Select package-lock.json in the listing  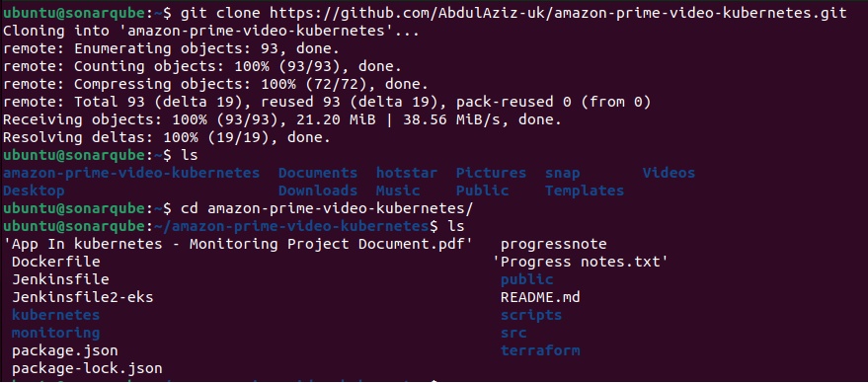[x=87, y=368]
